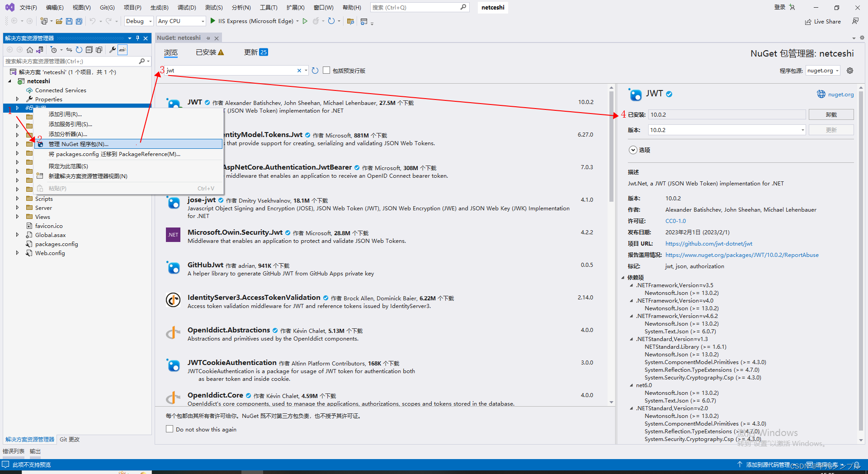This screenshot has width=868, height=474.
Task: Expand the 选项 options section
Action: tap(633, 150)
